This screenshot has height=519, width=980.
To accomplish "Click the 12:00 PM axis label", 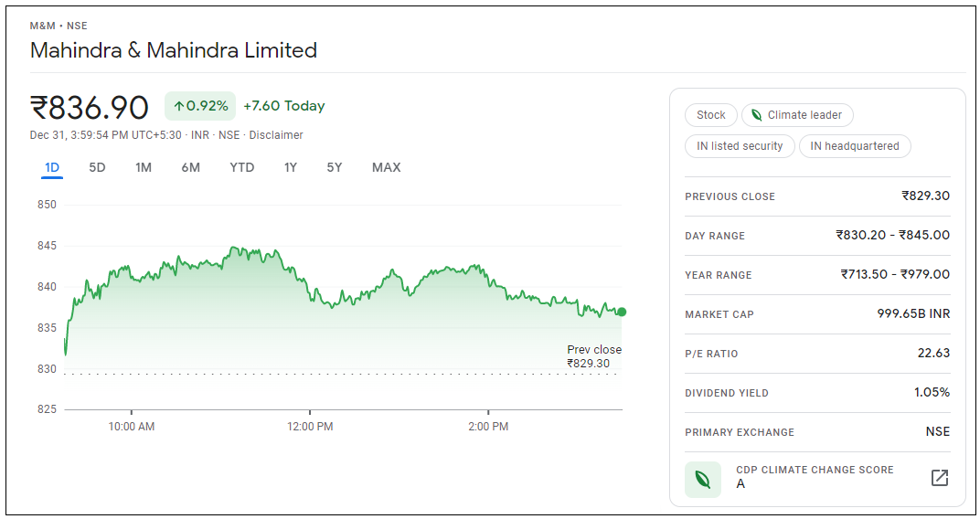I will tap(310, 427).
